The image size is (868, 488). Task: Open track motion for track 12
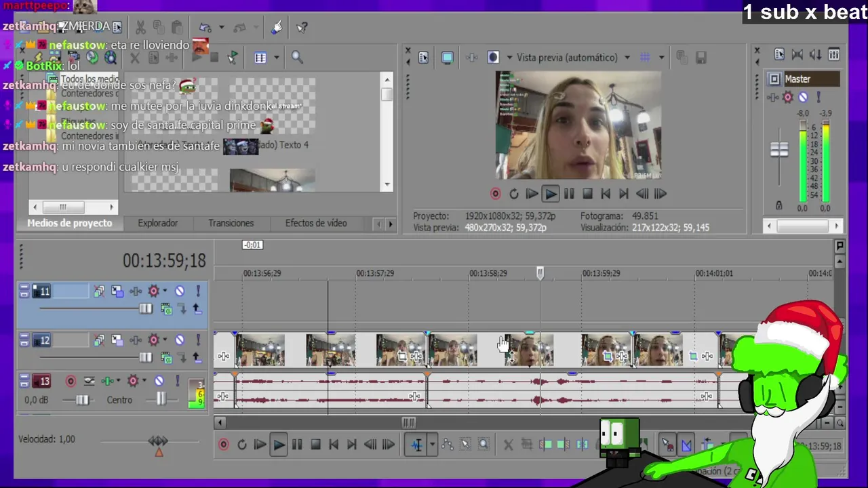[x=117, y=340]
